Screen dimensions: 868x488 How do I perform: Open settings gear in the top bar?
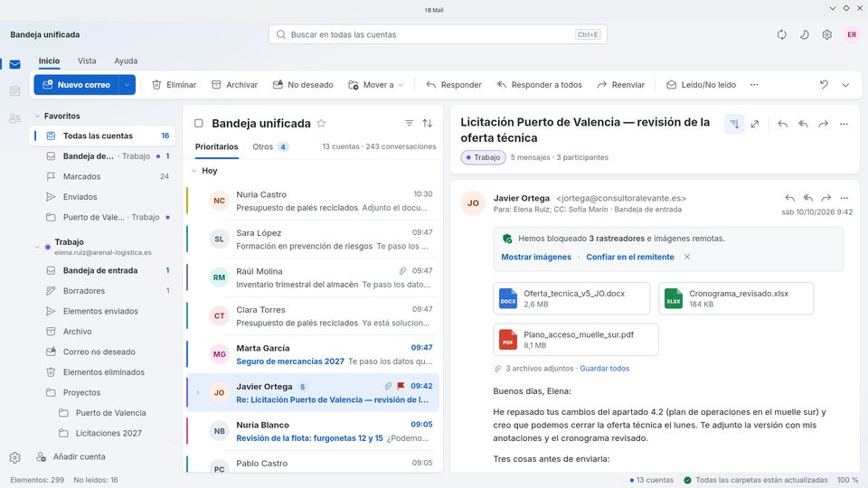(827, 34)
